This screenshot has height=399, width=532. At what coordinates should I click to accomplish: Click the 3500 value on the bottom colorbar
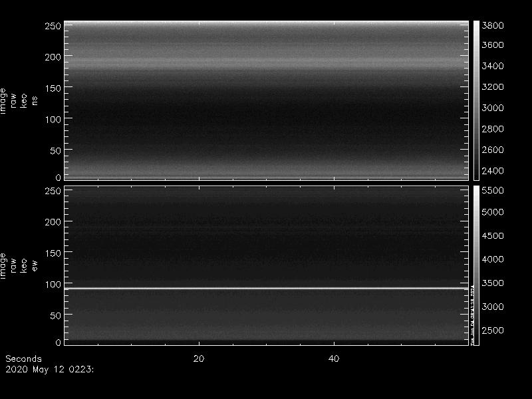[495, 283]
